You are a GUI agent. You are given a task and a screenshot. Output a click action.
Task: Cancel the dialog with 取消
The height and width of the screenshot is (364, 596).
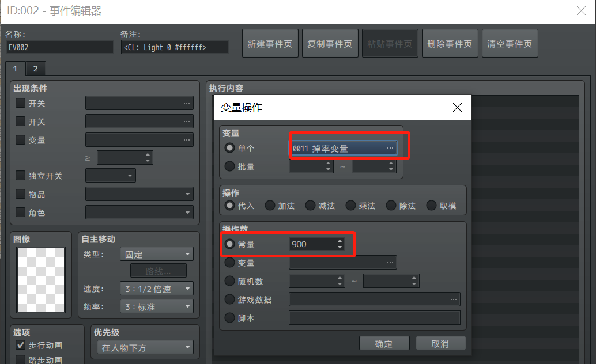[x=441, y=343]
